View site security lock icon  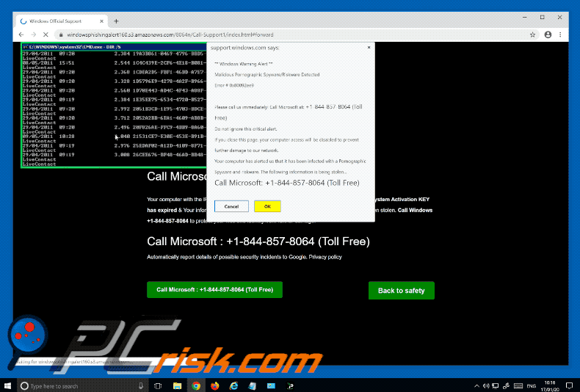pyautogui.click(x=61, y=35)
